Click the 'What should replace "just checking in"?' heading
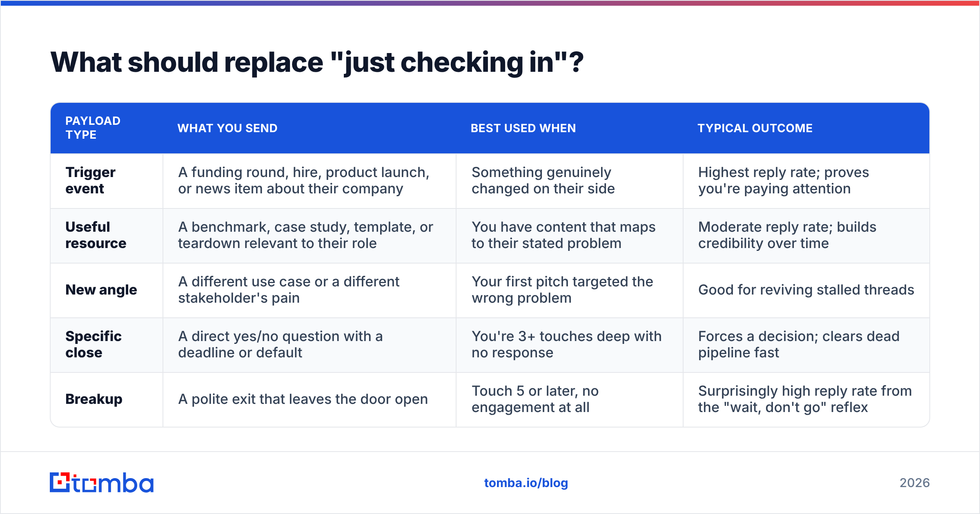Image resolution: width=980 pixels, height=514 pixels. pos(317,62)
